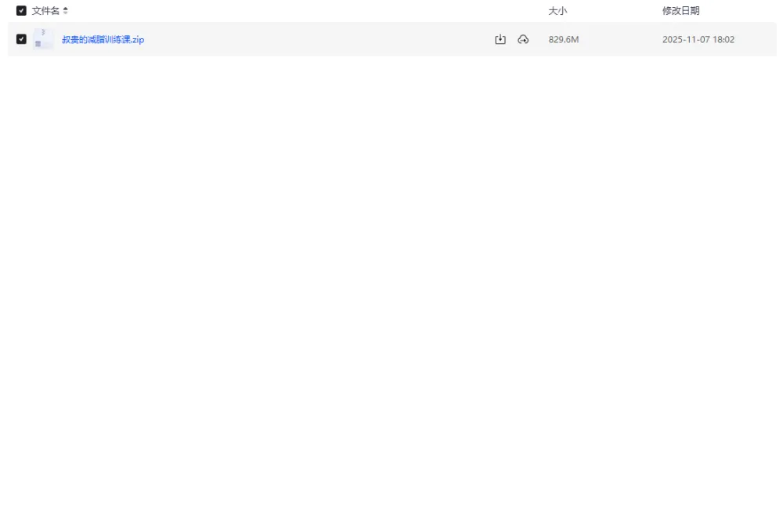This screenshot has width=783, height=532.
Task: Uncheck the select-all checkbox in header
Action: click(x=21, y=11)
